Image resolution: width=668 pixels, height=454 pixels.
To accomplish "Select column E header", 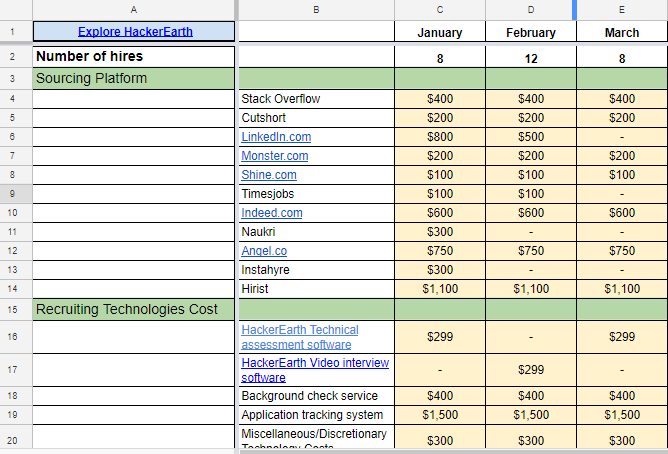I will [622, 10].
